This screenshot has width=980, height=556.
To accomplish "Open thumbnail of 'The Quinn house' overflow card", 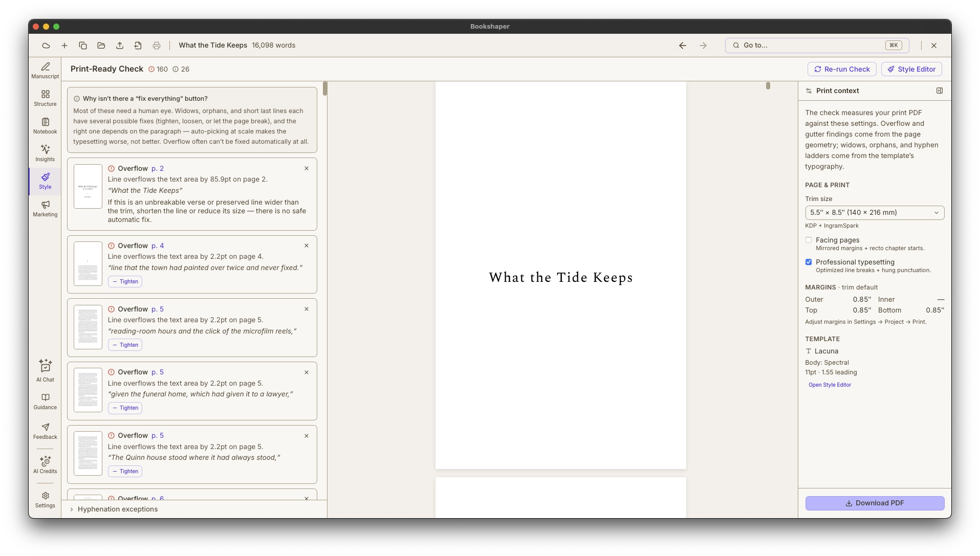I will 88,453.
